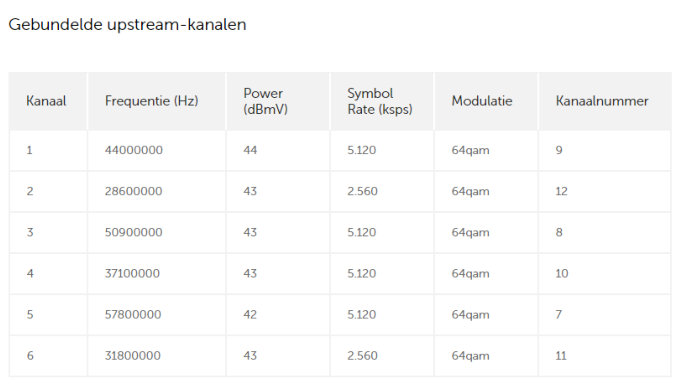Image resolution: width=681 pixels, height=390 pixels.
Task: Click the Kanaalnummer column header
Action: [602, 101]
